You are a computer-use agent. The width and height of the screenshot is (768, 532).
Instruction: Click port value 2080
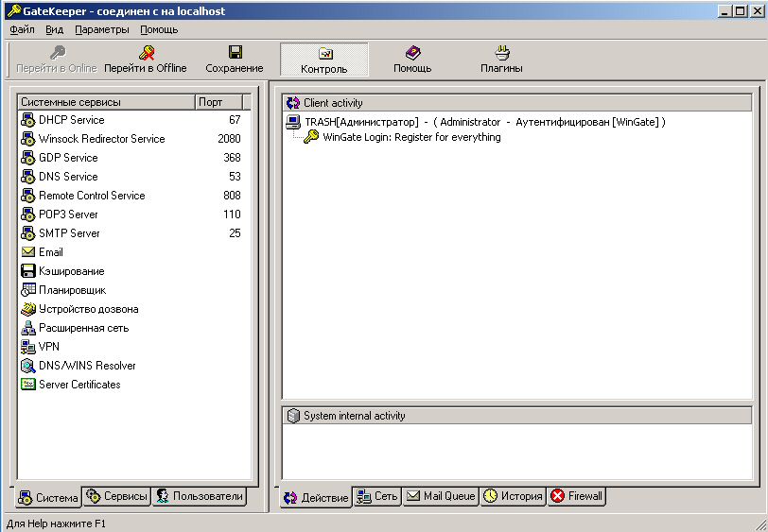229,139
